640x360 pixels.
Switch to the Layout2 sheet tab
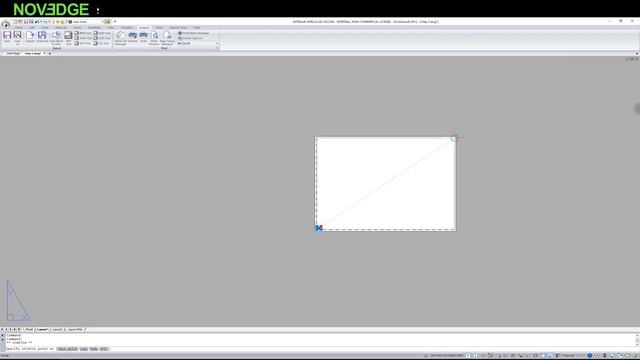tap(57, 329)
